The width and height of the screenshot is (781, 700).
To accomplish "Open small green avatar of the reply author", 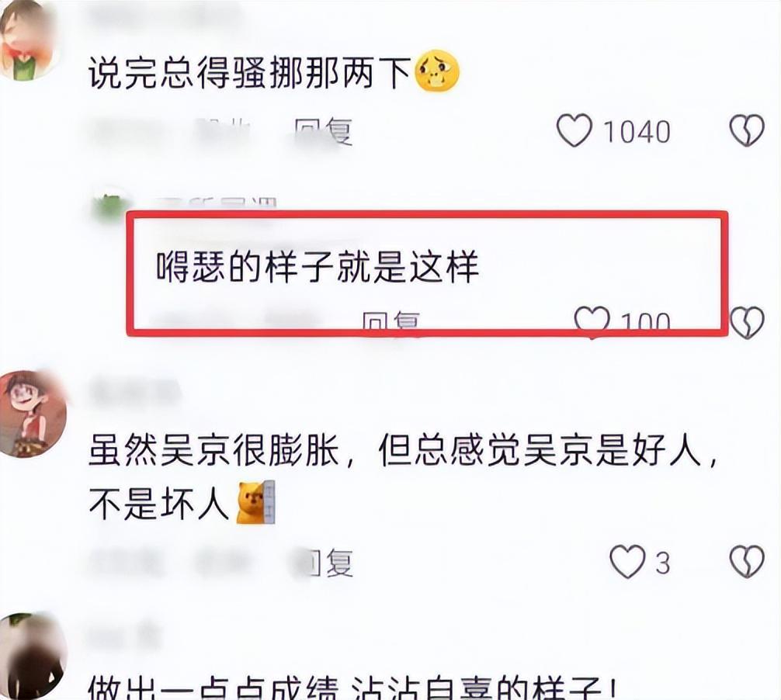I will pos(110,206).
